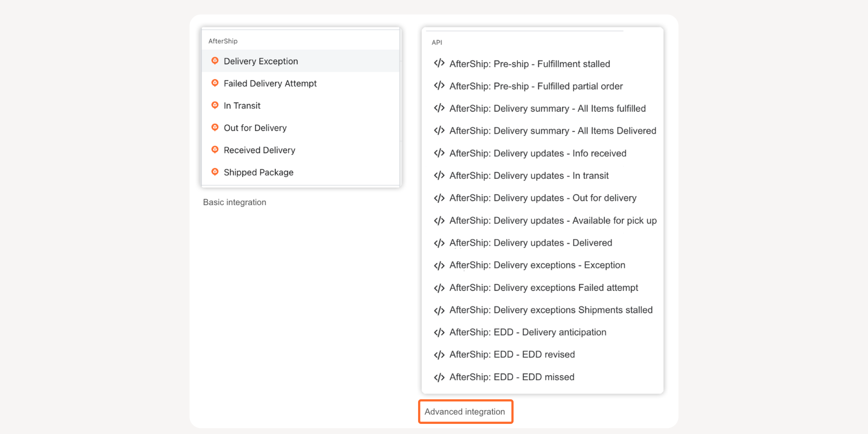Select the In Transit option in the AfterShip list

point(300,106)
